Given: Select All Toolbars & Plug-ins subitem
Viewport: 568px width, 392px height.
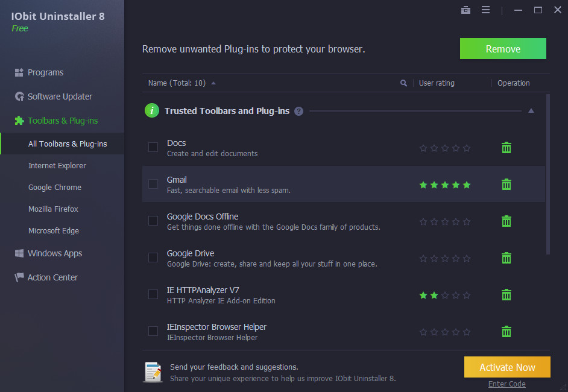Looking at the screenshot, I should 62,144.
